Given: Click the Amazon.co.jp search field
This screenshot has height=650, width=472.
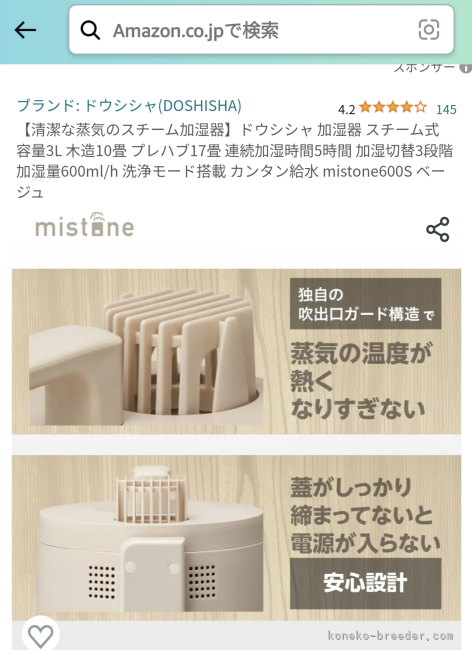Looking at the screenshot, I should 261,30.
